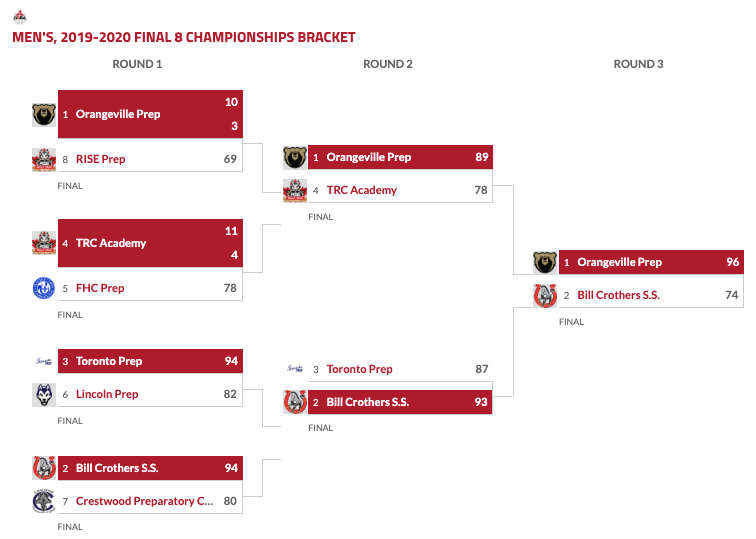Open RISE Prep team link
The image size is (756, 539).
[x=100, y=159]
